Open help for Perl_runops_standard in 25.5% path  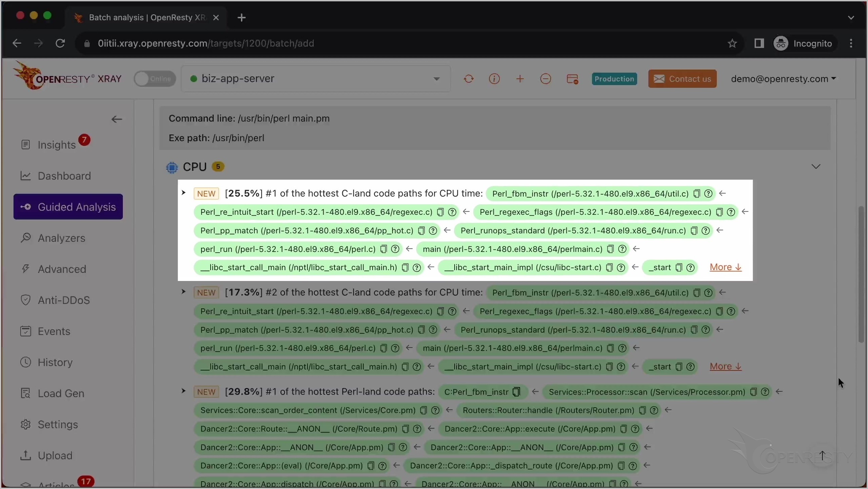[x=705, y=231]
